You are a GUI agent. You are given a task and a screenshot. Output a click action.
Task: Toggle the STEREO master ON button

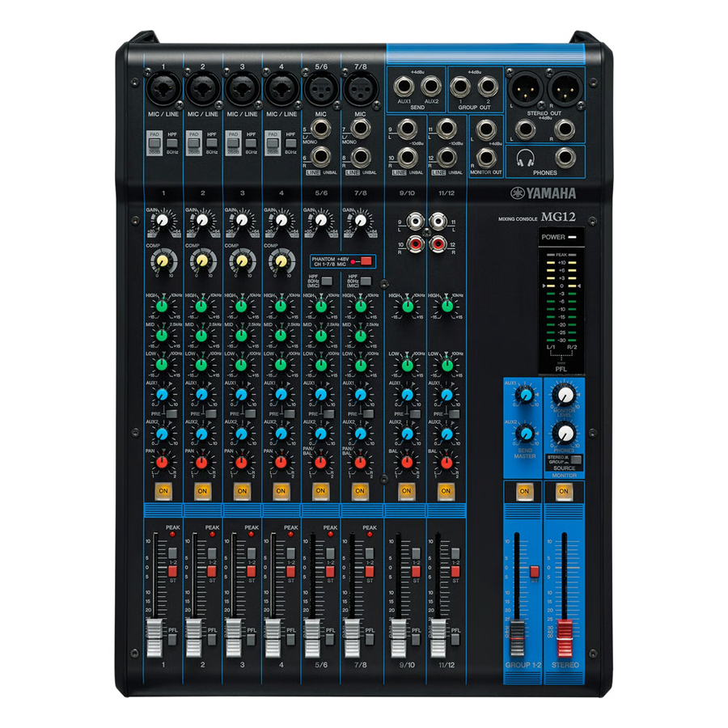coord(564,492)
